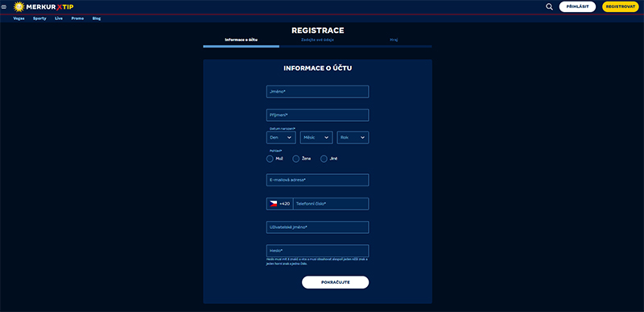Image resolution: width=644 pixels, height=312 pixels.
Task: Focus the Uživatelské jméno field
Action: point(317,227)
